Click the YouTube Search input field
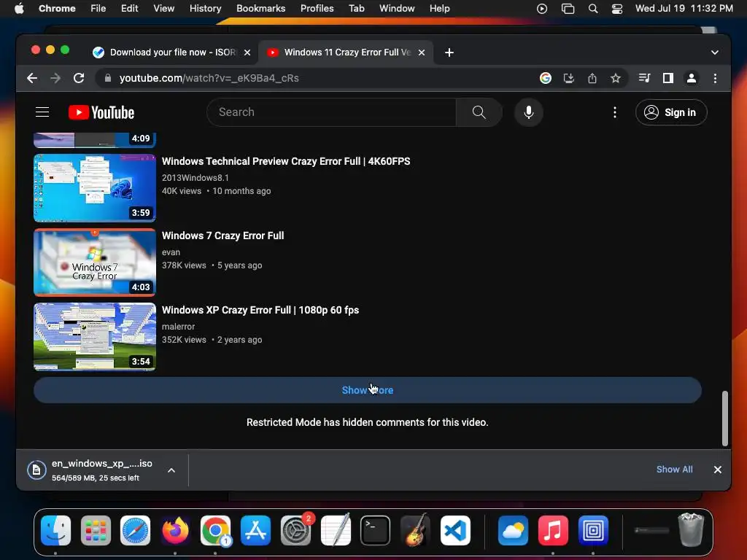The height and width of the screenshot is (560, 747). tap(332, 112)
